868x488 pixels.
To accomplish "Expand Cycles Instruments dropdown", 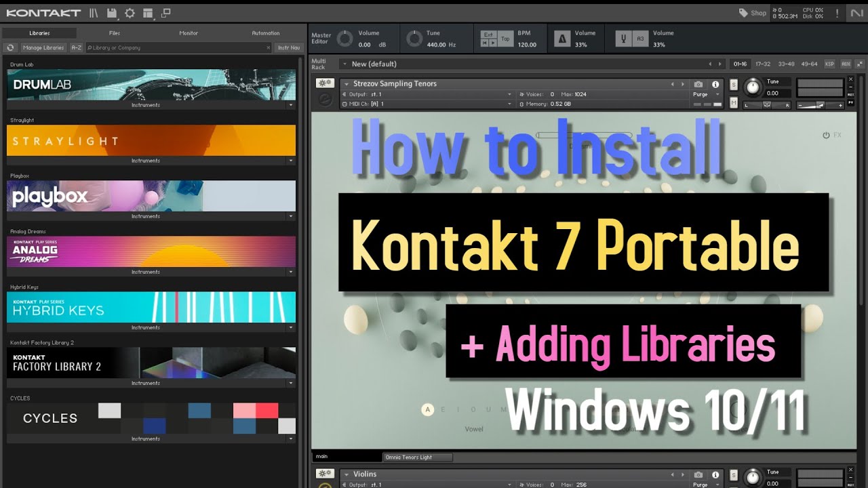I will coord(291,439).
